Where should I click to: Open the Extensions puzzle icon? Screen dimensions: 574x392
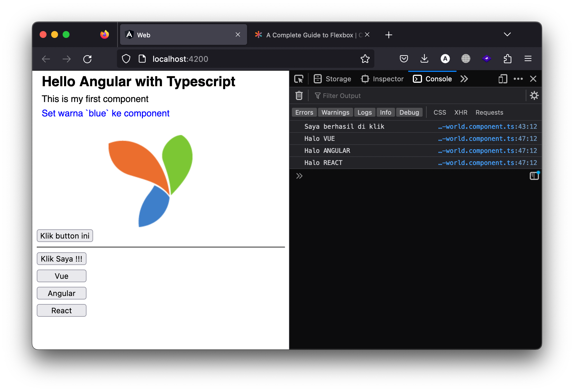[x=507, y=59]
